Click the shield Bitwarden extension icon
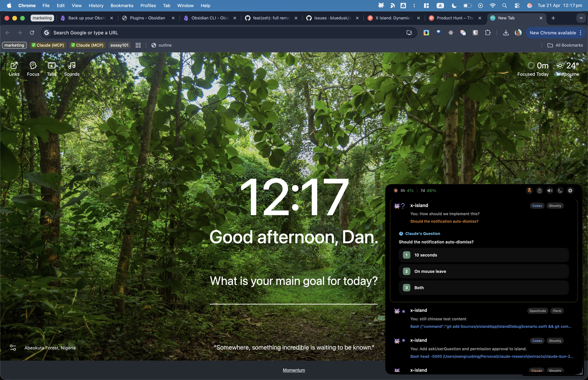Image resolution: width=588 pixels, height=380 pixels. pyautogui.click(x=475, y=33)
